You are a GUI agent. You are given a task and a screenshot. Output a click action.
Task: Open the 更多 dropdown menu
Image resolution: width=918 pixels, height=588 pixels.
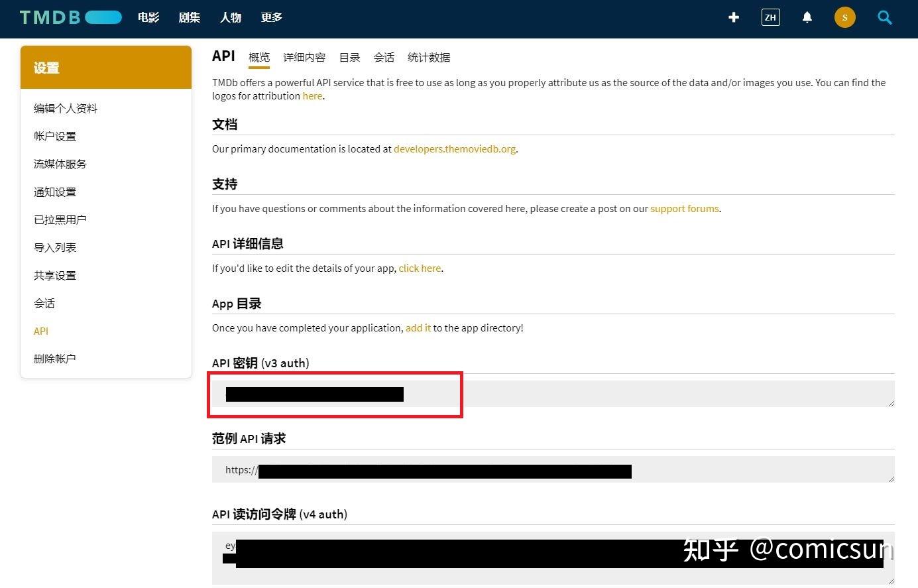271,18
